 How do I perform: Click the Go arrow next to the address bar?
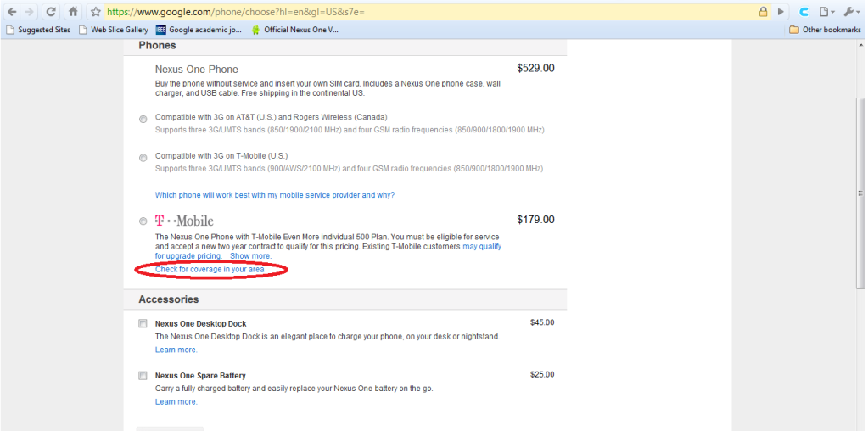click(781, 12)
